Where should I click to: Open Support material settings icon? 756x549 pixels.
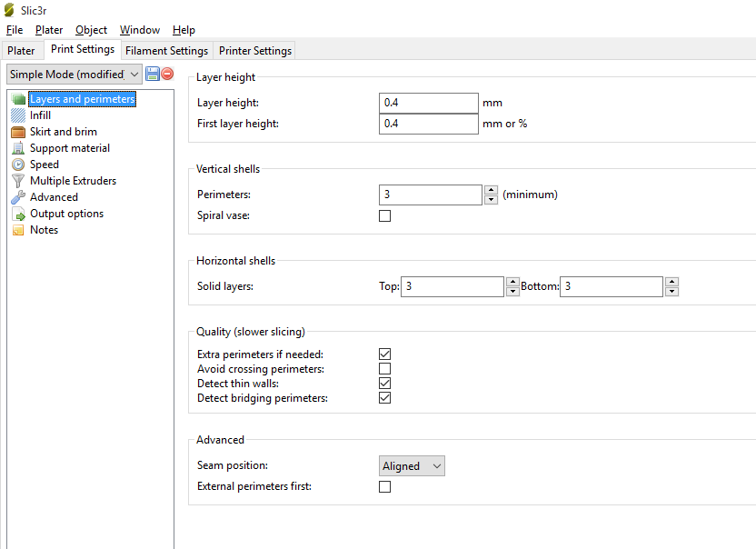click(x=18, y=148)
